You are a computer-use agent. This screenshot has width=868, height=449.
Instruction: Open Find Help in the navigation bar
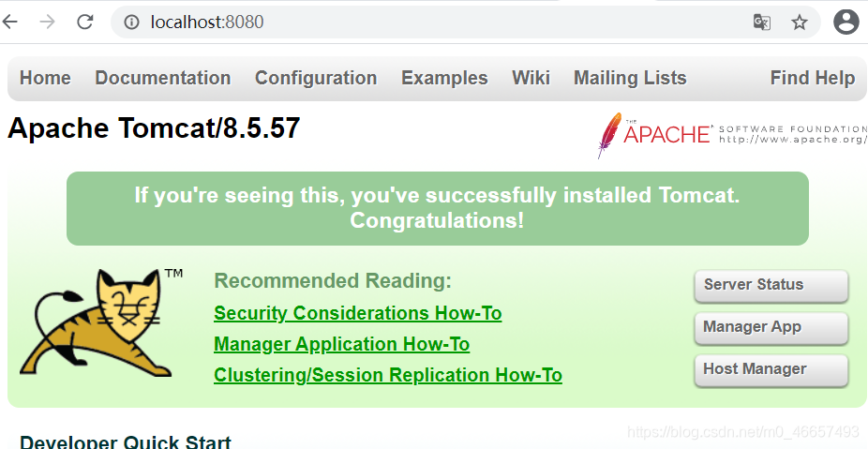click(x=812, y=78)
